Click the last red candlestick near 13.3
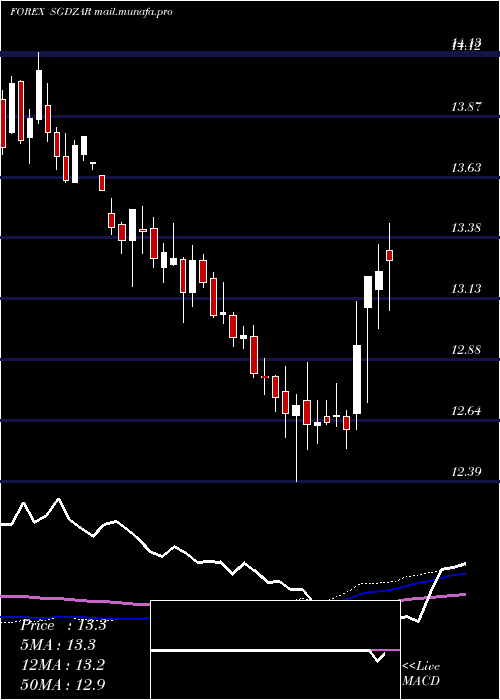Image resolution: width=500 pixels, height=700 pixels. click(x=389, y=255)
